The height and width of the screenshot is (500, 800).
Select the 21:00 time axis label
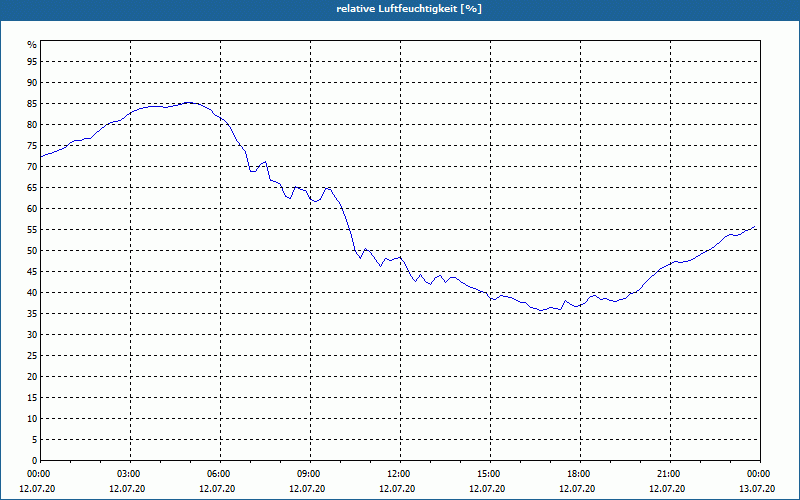(670, 474)
